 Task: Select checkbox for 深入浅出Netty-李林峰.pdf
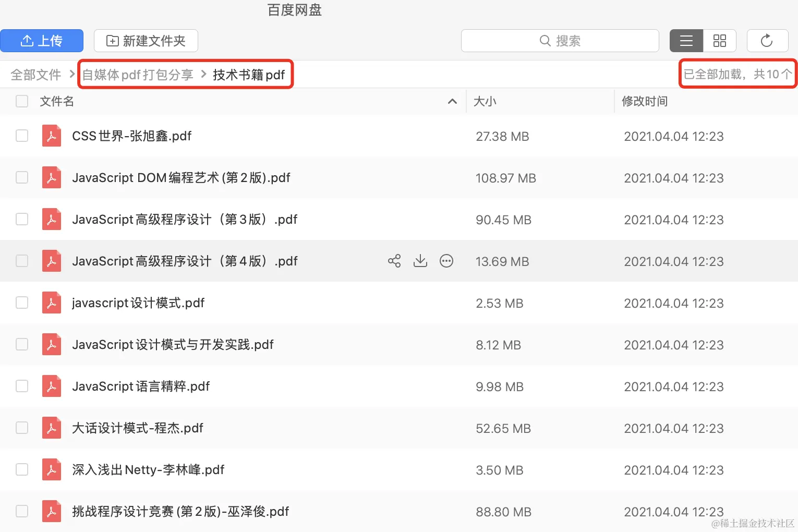coord(22,469)
